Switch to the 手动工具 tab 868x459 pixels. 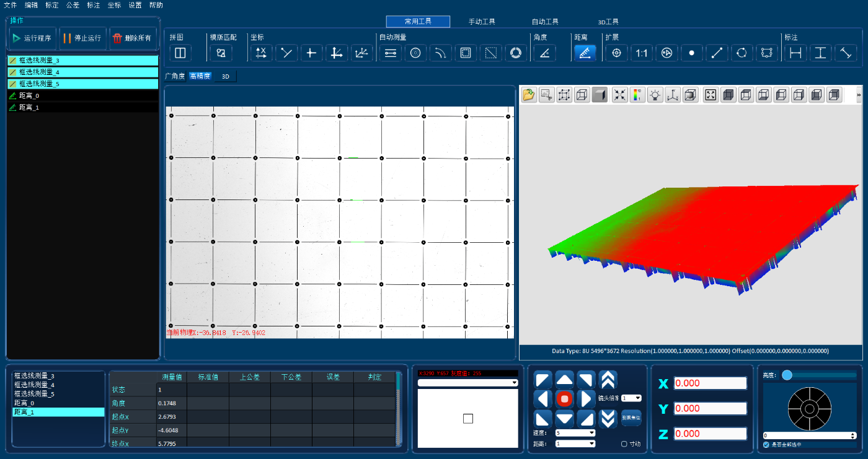click(482, 22)
